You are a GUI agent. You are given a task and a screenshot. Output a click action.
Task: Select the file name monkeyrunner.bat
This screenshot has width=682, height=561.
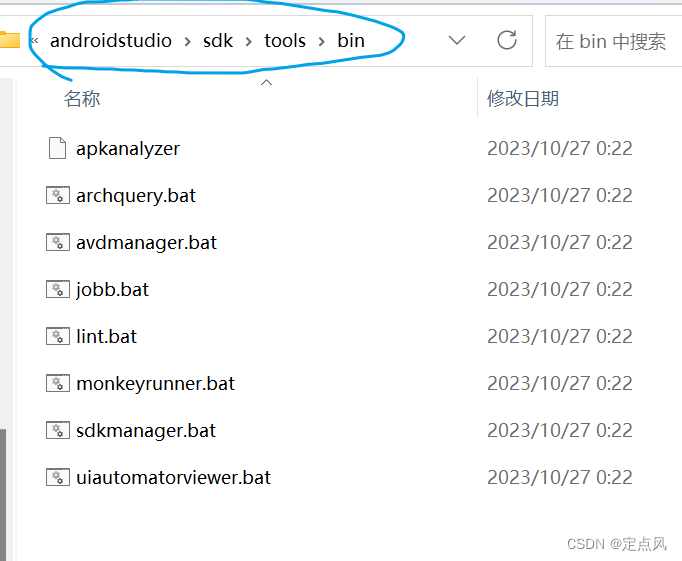tap(156, 384)
